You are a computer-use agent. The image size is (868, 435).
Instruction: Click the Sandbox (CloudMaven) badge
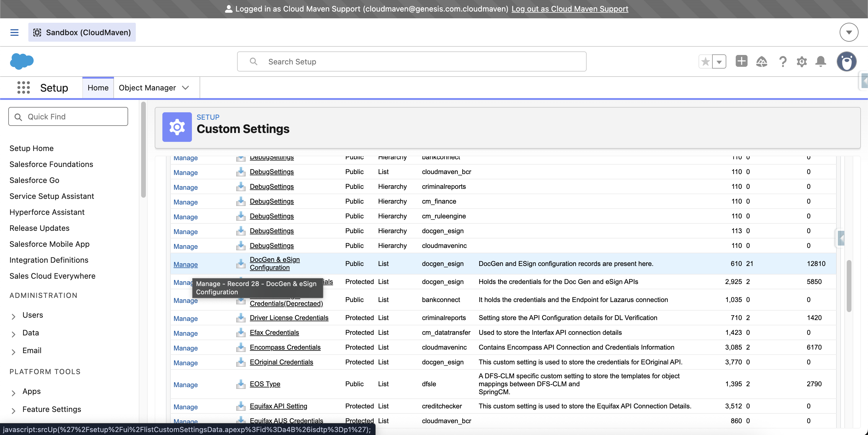pyautogui.click(x=82, y=33)
